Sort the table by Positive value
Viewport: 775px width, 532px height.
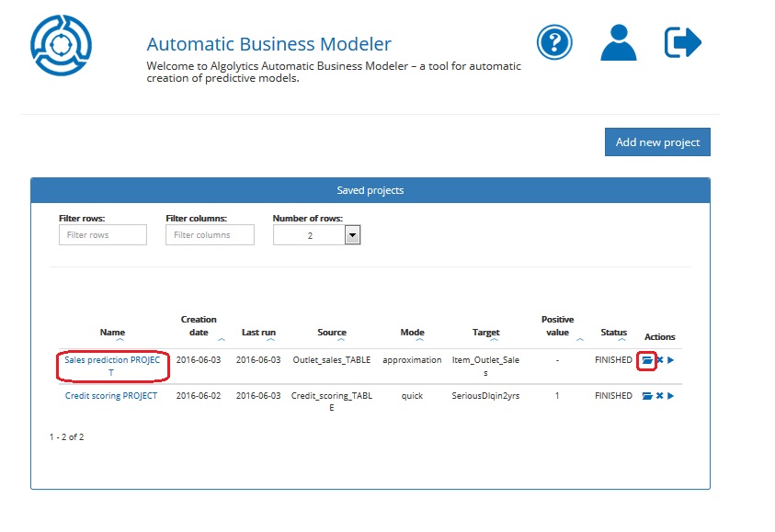pos(557,326)
